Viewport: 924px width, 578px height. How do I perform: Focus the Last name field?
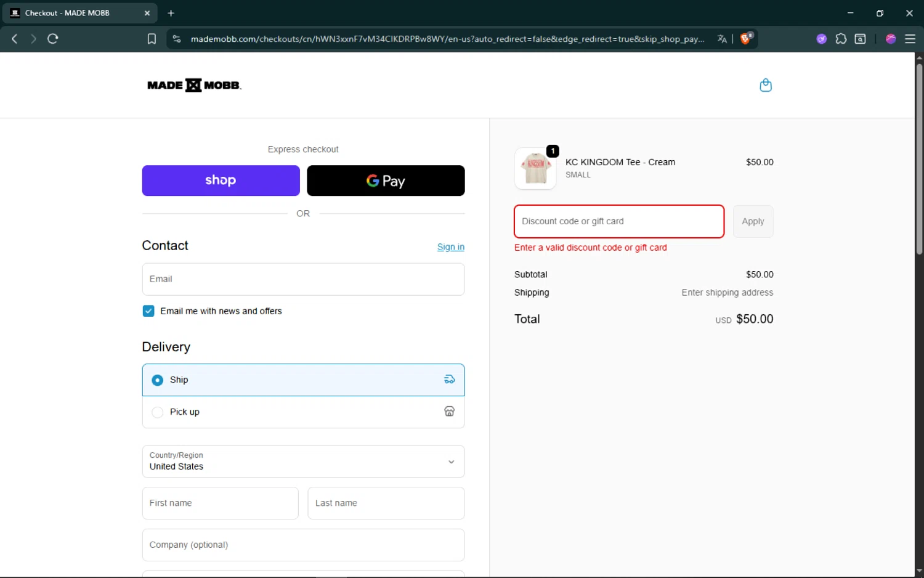386,503
